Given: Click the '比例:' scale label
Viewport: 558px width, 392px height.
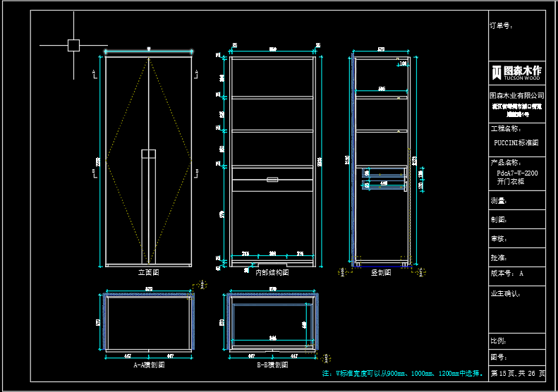Looking at the screenshot, I should (498, 341).
